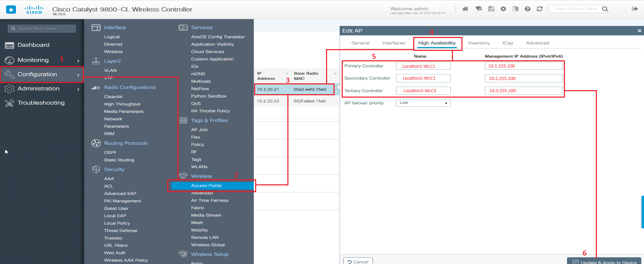Open the RRM menu entry

(x=109, y=134)
